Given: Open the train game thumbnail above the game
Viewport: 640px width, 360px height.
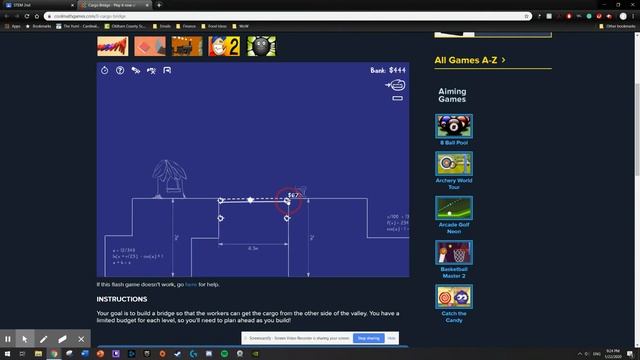Looking at the screenshot, I should point(187,46).
